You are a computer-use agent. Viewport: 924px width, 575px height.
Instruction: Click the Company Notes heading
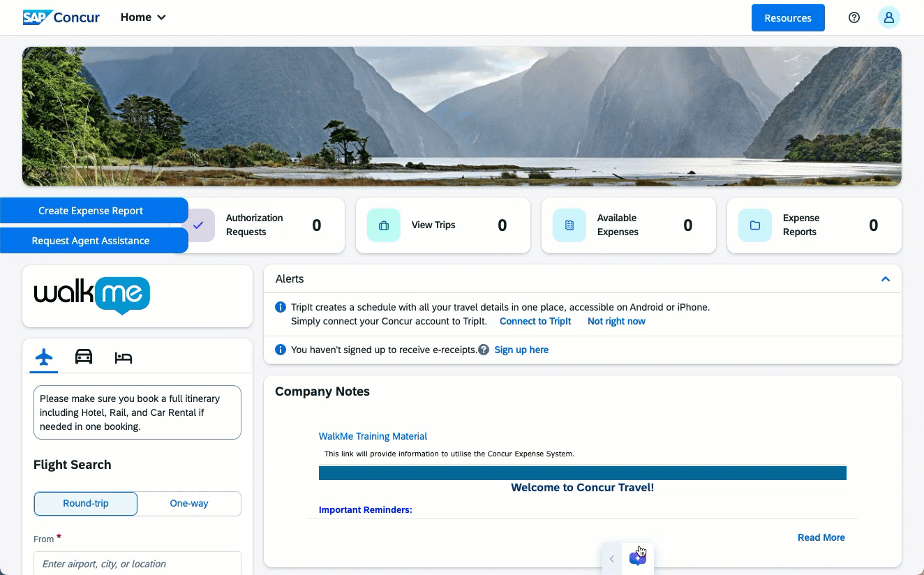(322, 391)
